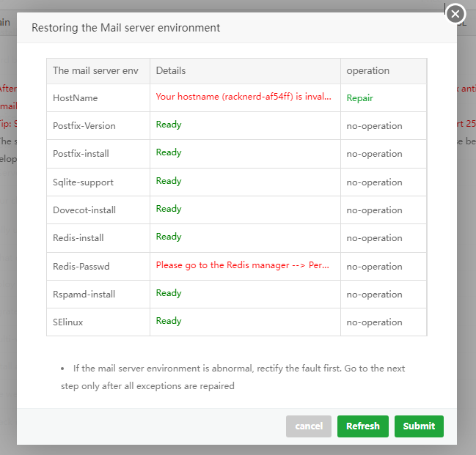The width and height of the screenshot is (476, 455).
Task: Click the Repair link for HostName
Action: 359,97
